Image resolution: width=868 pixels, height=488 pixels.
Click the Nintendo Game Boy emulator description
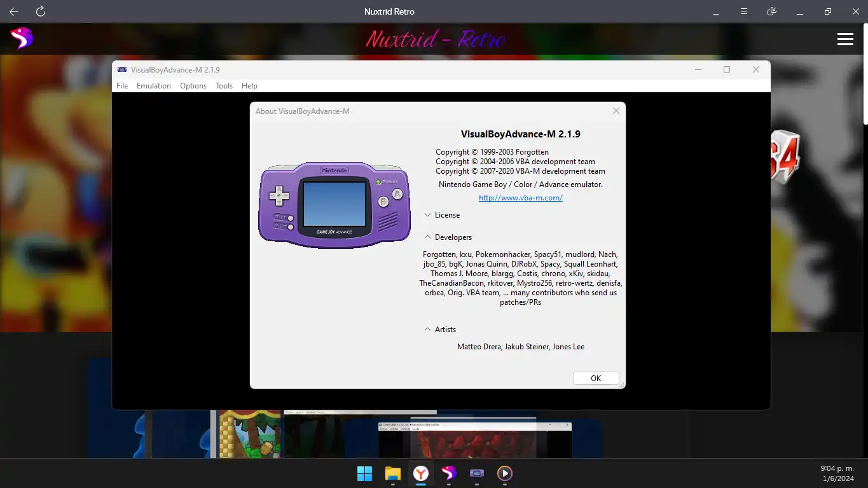(521, 185)
